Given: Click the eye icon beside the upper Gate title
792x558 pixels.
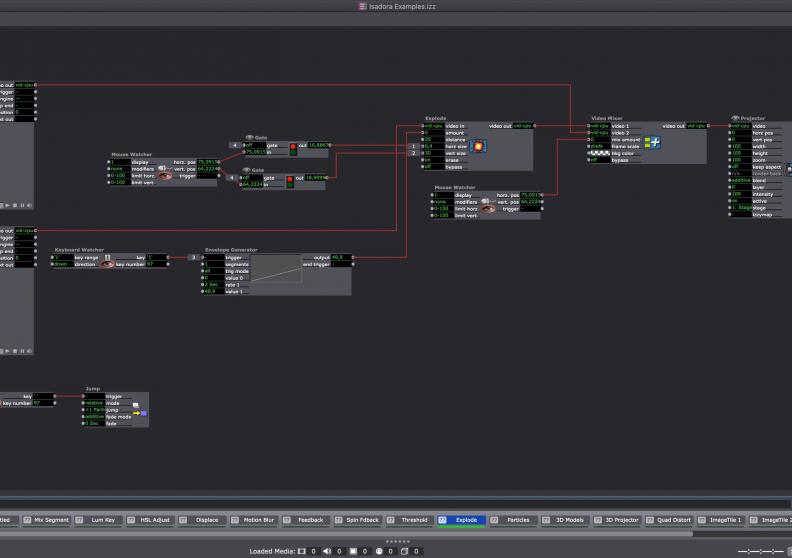Looking at the screenshot, I should [x=249, y=137].
